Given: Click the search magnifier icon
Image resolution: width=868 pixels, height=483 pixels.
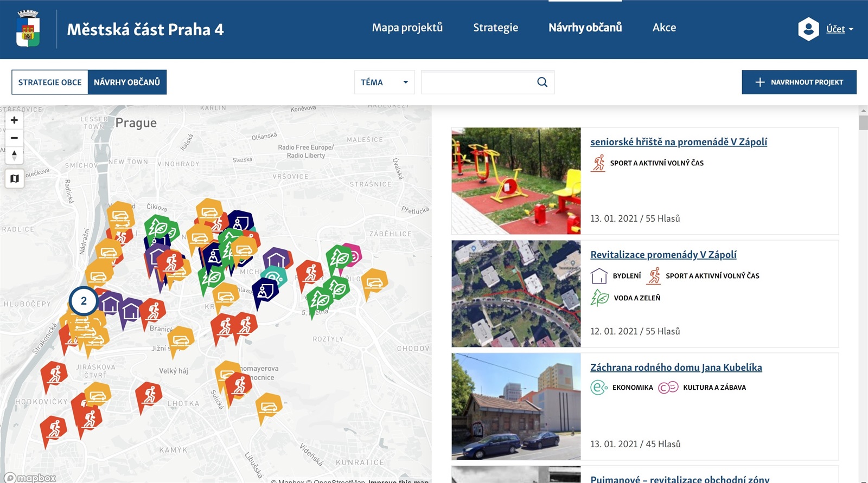Looking at the screenshot, I should tap(542, 82).
